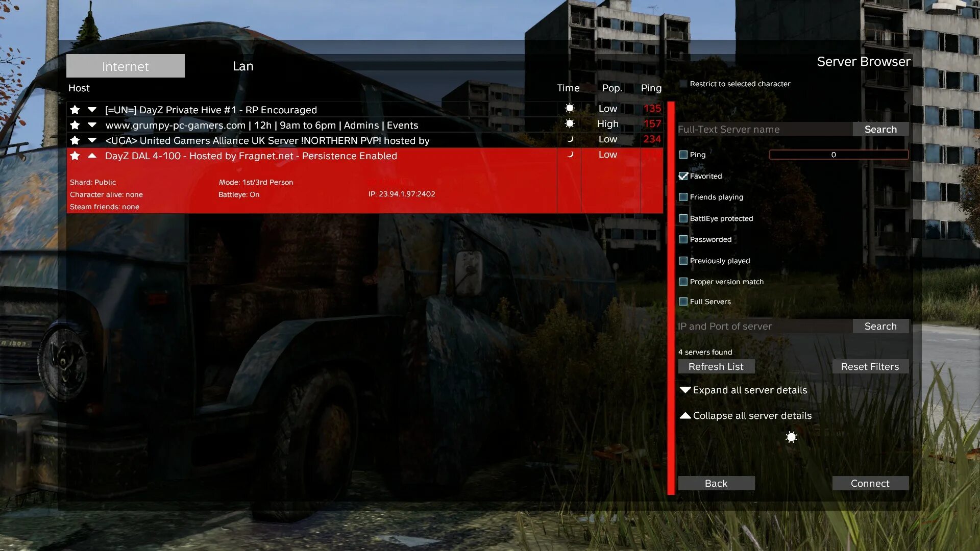Click the Refresh List button

(x=716, y=366)
